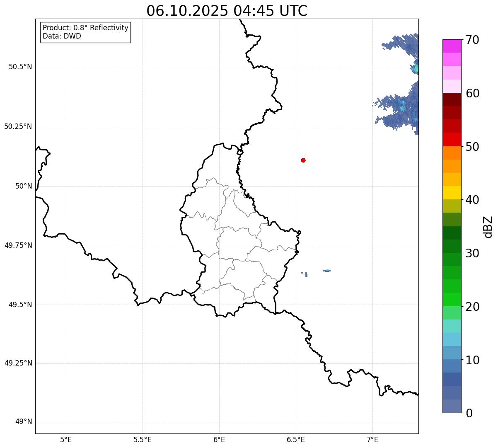Click colorbar tick label "10"

472,360
